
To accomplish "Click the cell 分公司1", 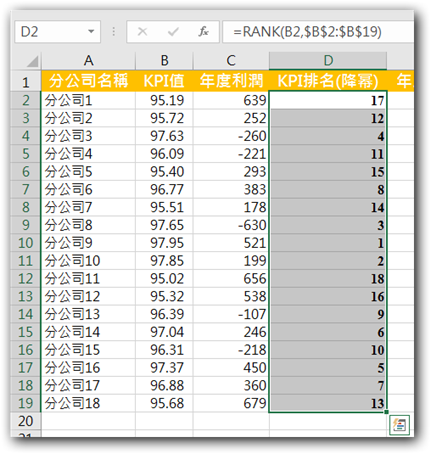I will click(x=88, y=100).
